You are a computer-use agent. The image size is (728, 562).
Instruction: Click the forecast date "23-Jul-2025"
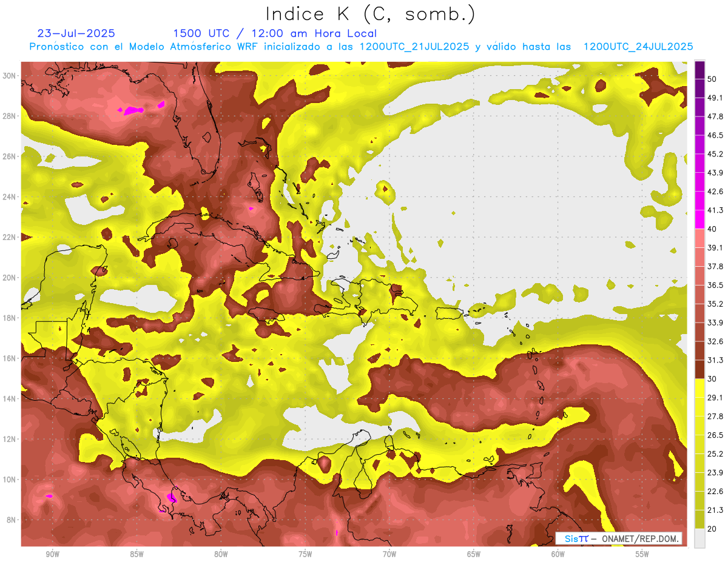(x=76, y=33)
